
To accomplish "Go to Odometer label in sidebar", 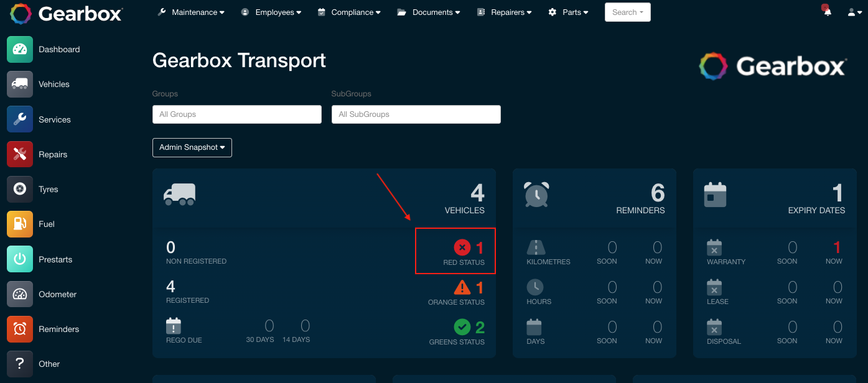I will (x=58, y=295).
